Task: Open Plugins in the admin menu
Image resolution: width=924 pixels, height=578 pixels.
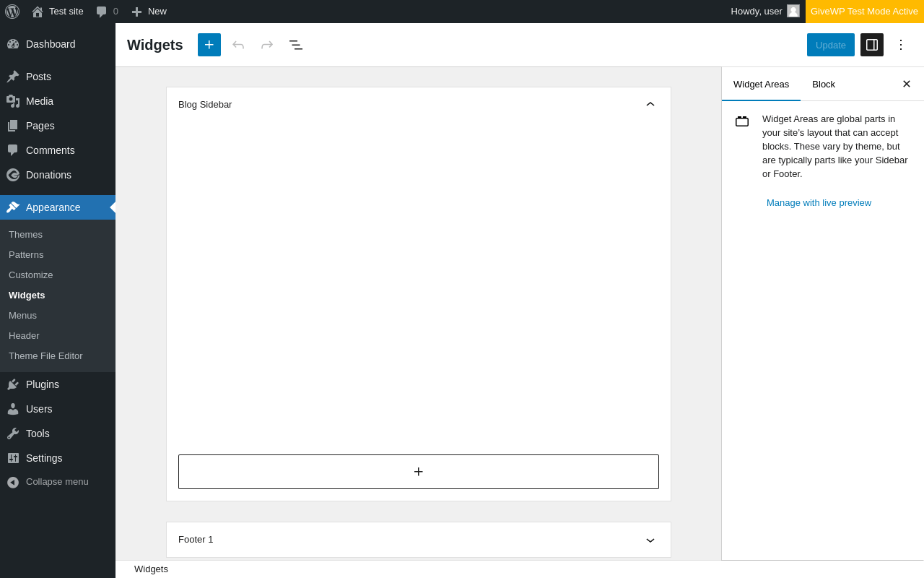Action: tap(58, 384)
